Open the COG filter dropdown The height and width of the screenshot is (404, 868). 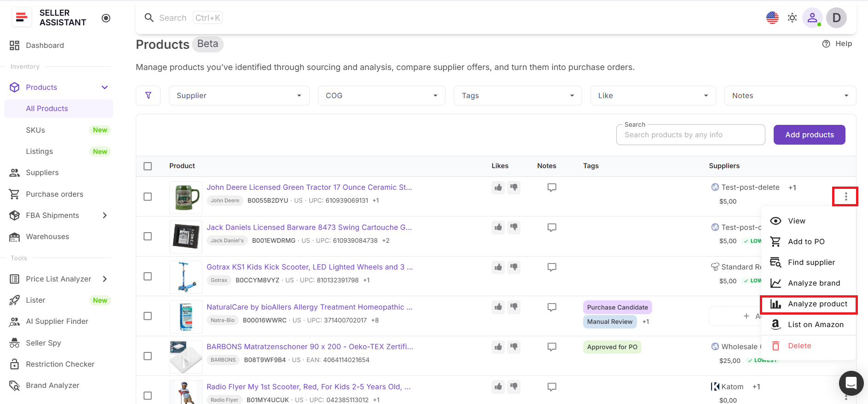[382, 95]
